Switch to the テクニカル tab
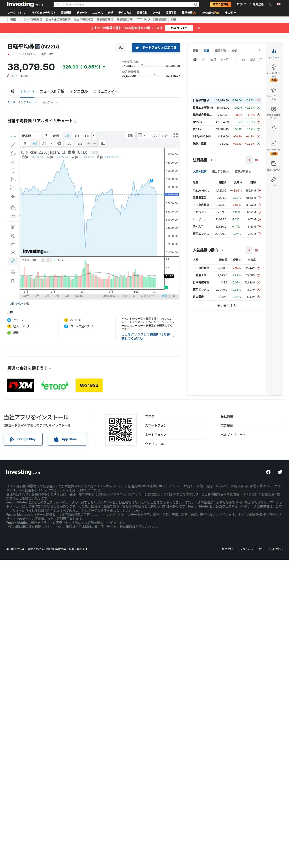This screenshot has width=289, height=868. (79, 91)
